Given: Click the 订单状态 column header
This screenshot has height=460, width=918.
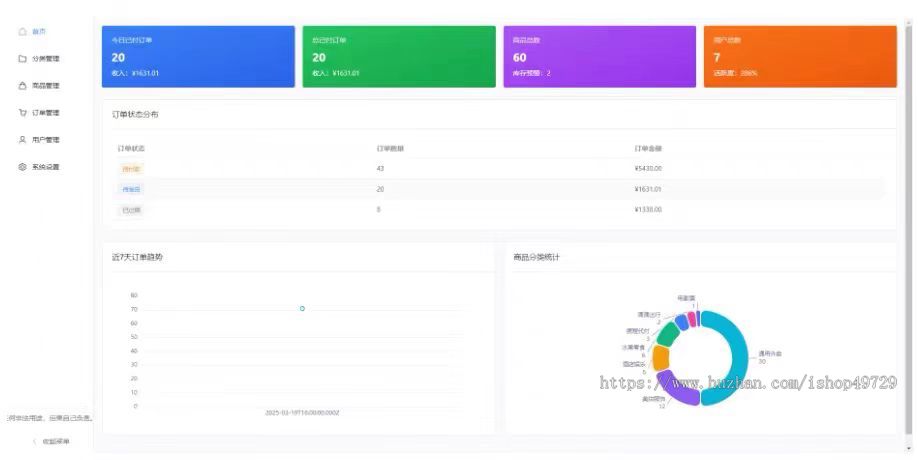Looking at the screenshot, I should click(x=131, y=149).
